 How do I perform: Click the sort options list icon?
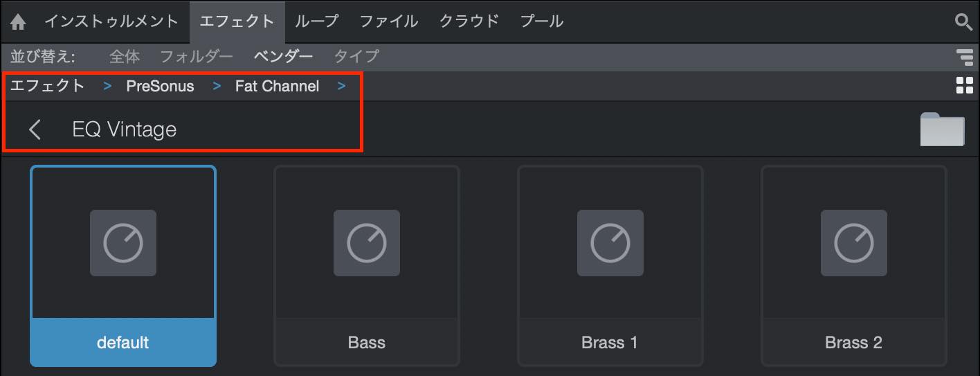coord(964,56)
